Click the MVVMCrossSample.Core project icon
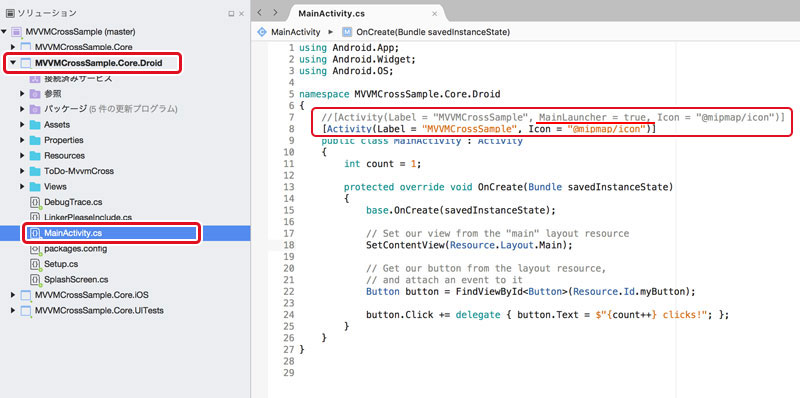The width and height of the screenshot is (800, 398). pyautogui.click(x=26, y=47)
